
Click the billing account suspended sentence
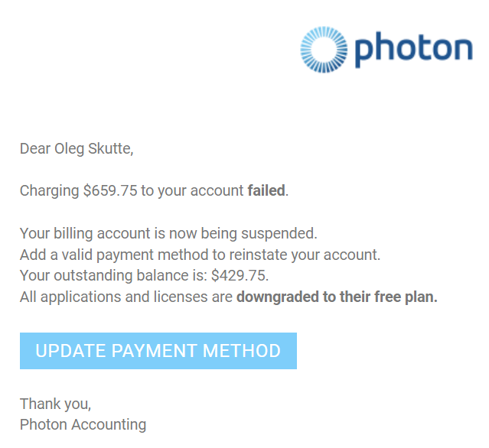coord(168,234)
